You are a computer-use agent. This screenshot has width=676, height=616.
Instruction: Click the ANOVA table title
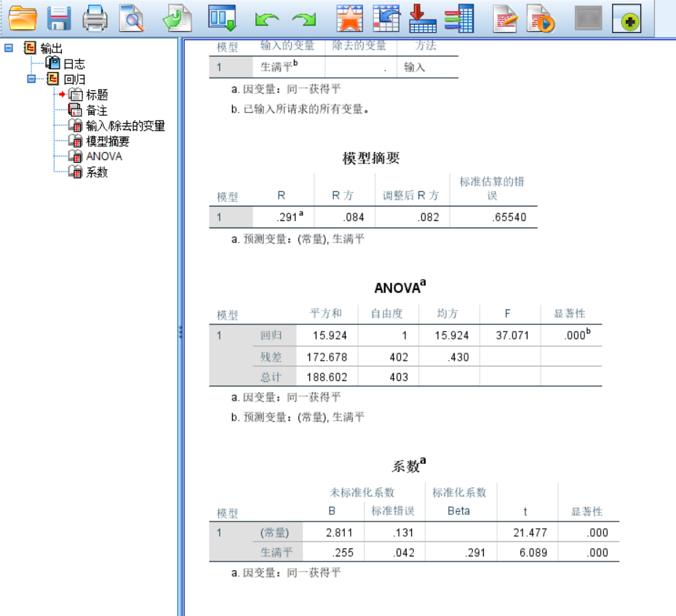[400, 287]
